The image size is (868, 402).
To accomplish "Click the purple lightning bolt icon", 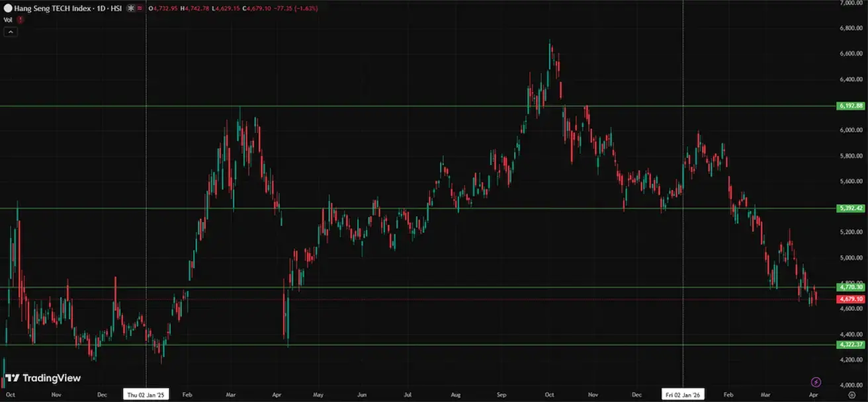I will 816,382.
